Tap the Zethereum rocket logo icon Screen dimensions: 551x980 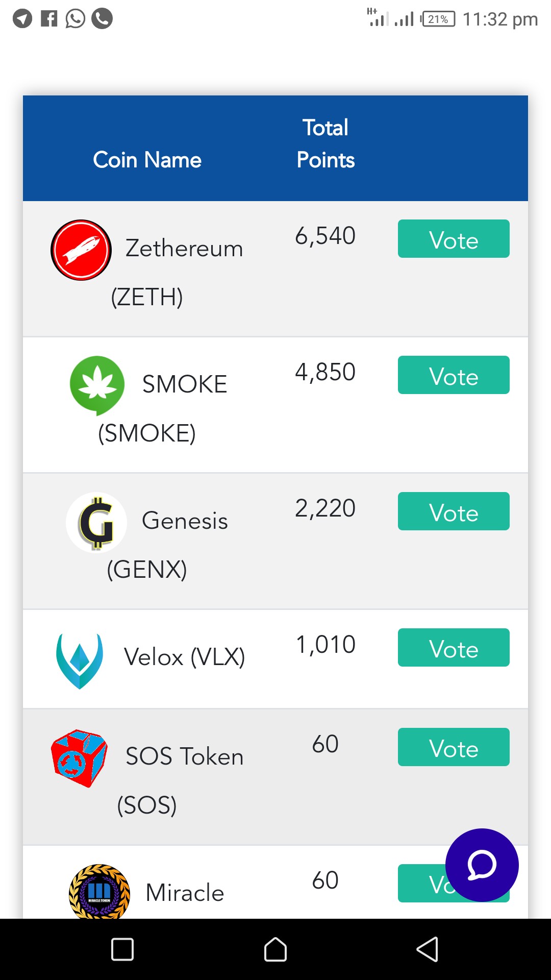coord(81,250)
